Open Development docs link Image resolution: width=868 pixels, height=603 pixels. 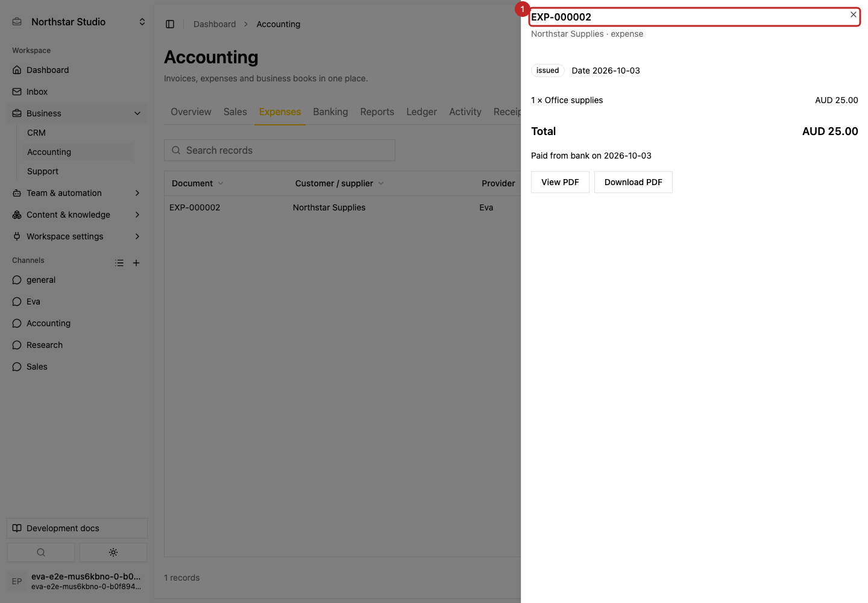coord(77,528)
